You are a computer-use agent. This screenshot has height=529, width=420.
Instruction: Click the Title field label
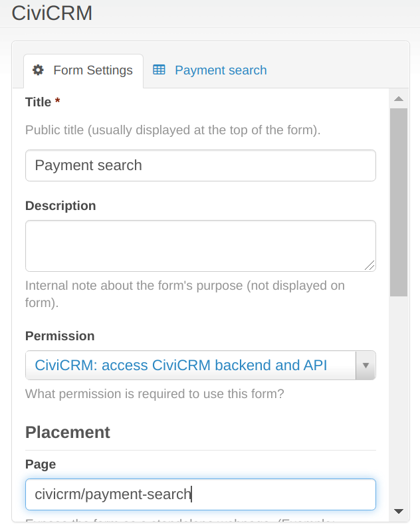[x=39, y=102]
